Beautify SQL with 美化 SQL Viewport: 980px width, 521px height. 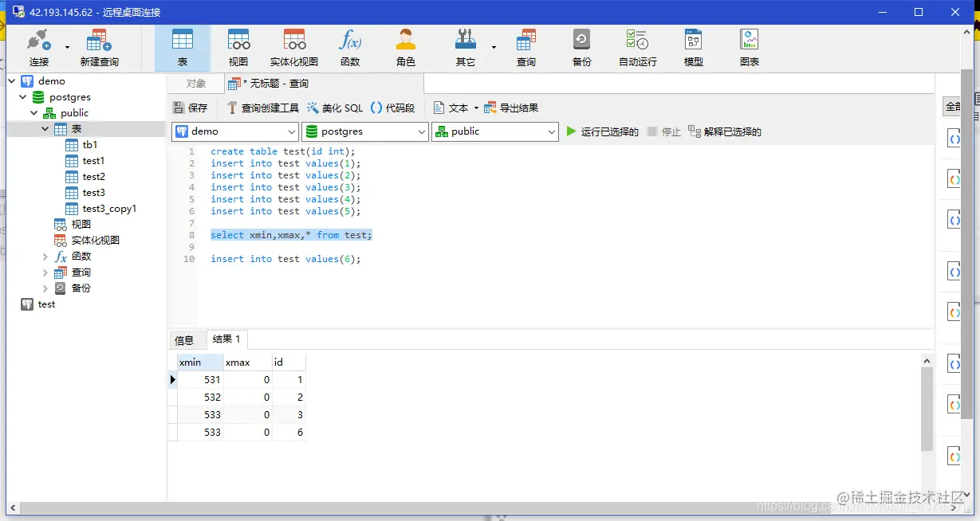tap(335, 108)
